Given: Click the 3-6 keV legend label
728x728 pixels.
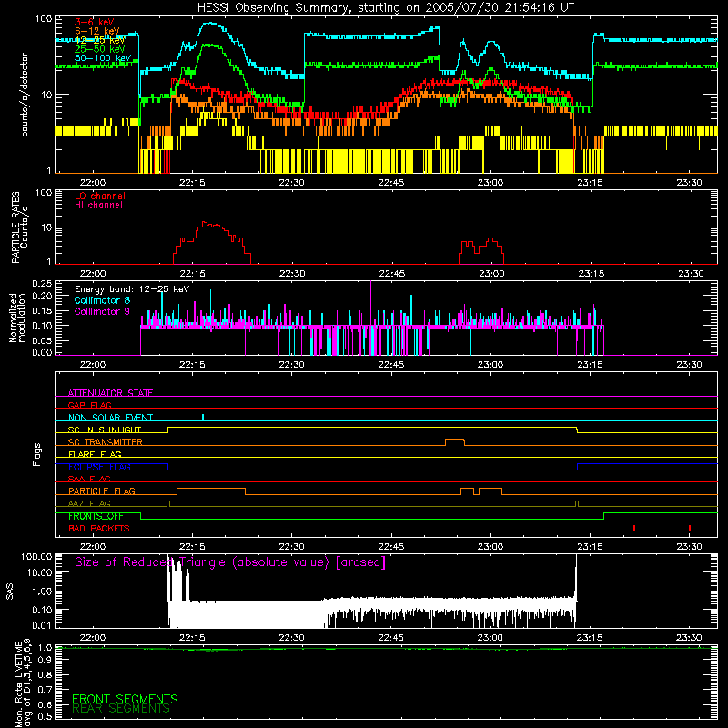Looking at the screenshot, I should 95,22.
